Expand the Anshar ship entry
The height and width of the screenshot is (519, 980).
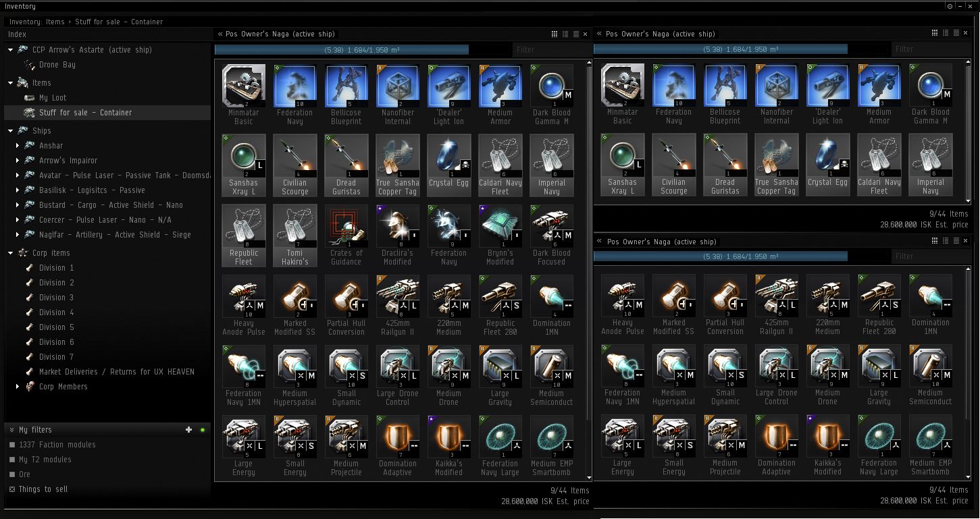[18, 146]
